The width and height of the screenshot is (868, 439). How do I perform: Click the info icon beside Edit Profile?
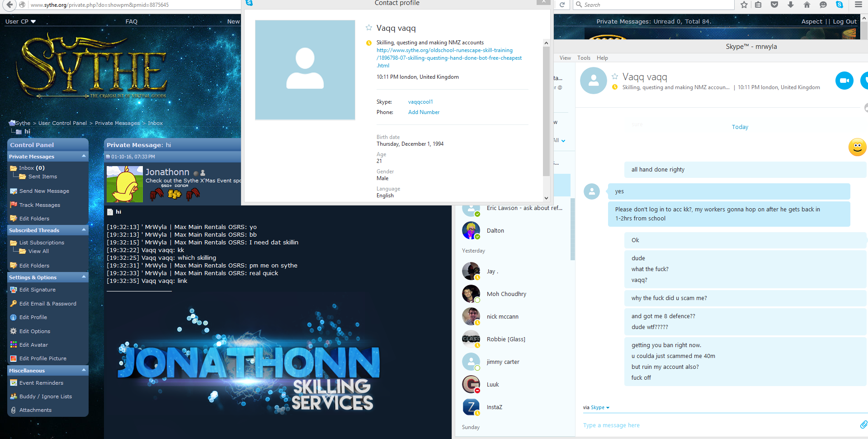[x=14, y=317]
